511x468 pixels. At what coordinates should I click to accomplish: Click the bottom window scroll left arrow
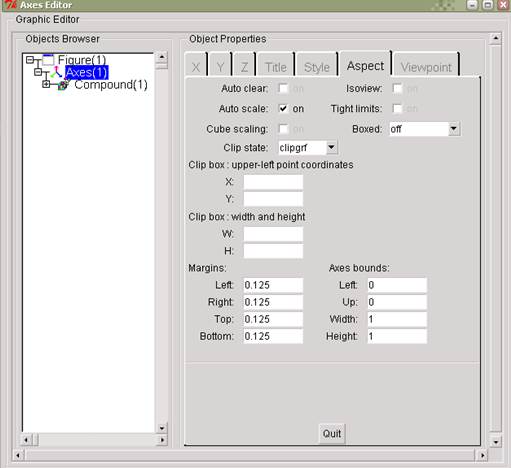coord(18,455)
